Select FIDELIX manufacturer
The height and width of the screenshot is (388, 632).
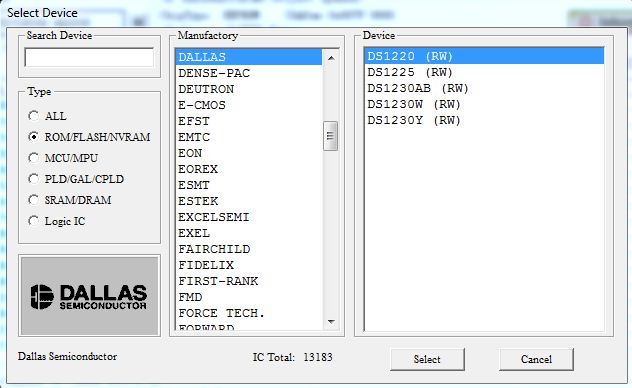pos(249,265)
